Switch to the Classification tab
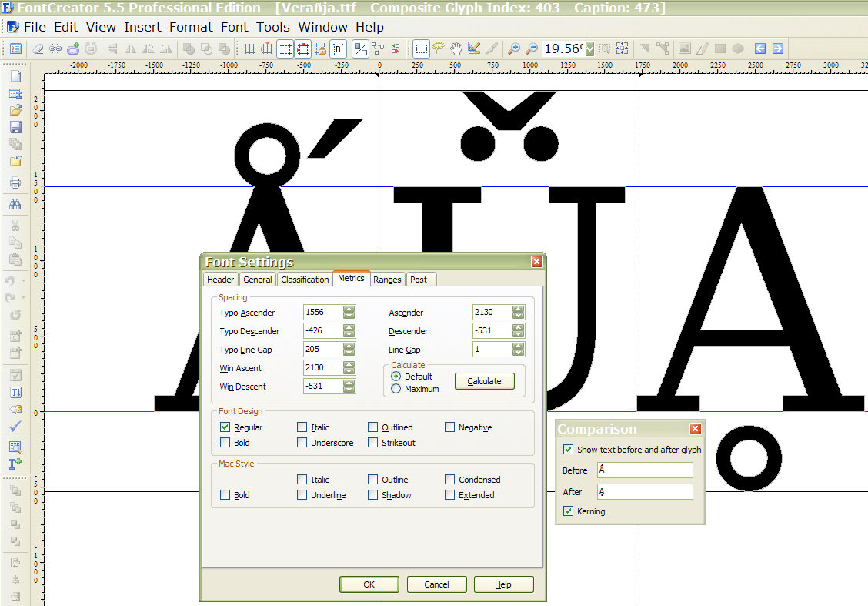The height and width of the screenshot is (606, 868). click(304, 280)
